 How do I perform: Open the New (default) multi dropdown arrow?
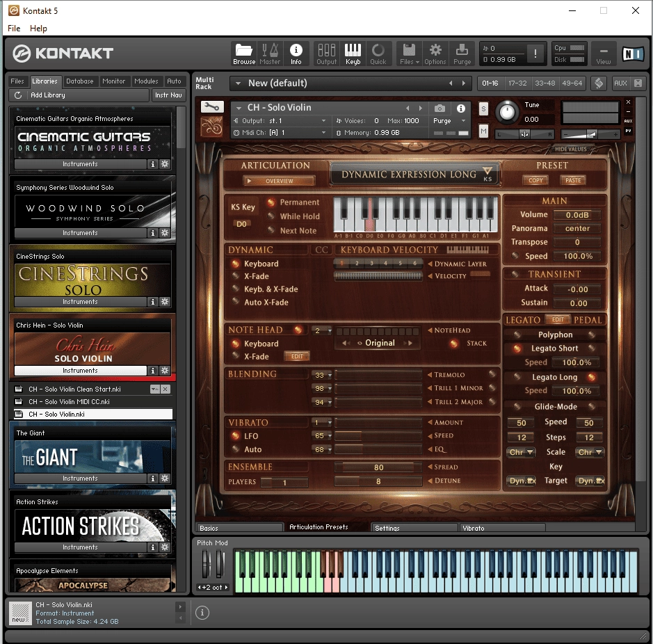239,83
